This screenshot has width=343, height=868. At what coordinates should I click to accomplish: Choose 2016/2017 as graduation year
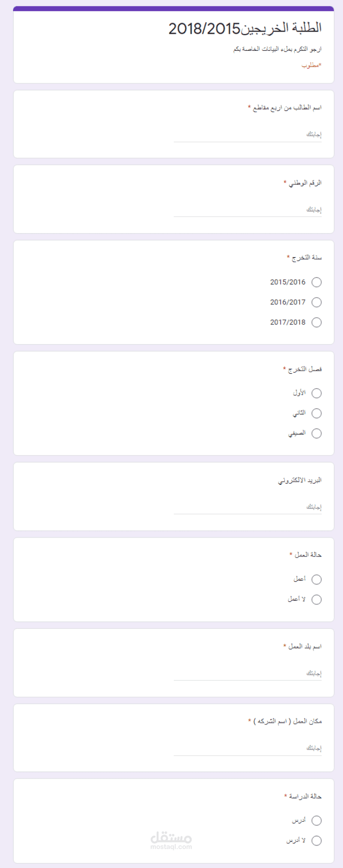[x=316, y=302]
